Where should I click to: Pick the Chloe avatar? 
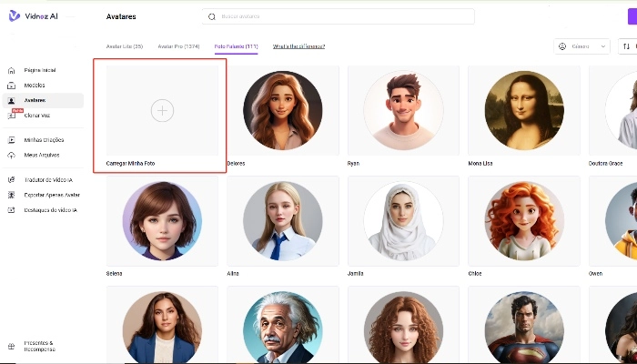tap(524, 221)
